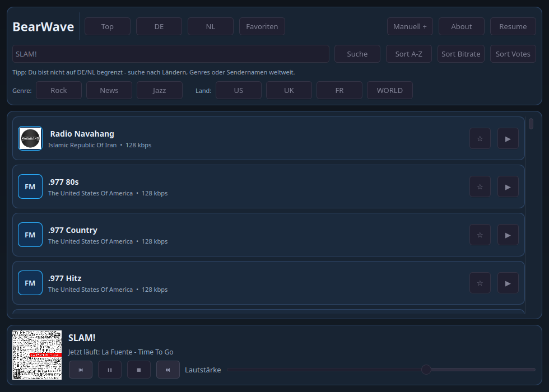549x392 pixels.
Task: Click the Radio Navahang logo icon
Action: pyautogui.click(x=30, y=138)
